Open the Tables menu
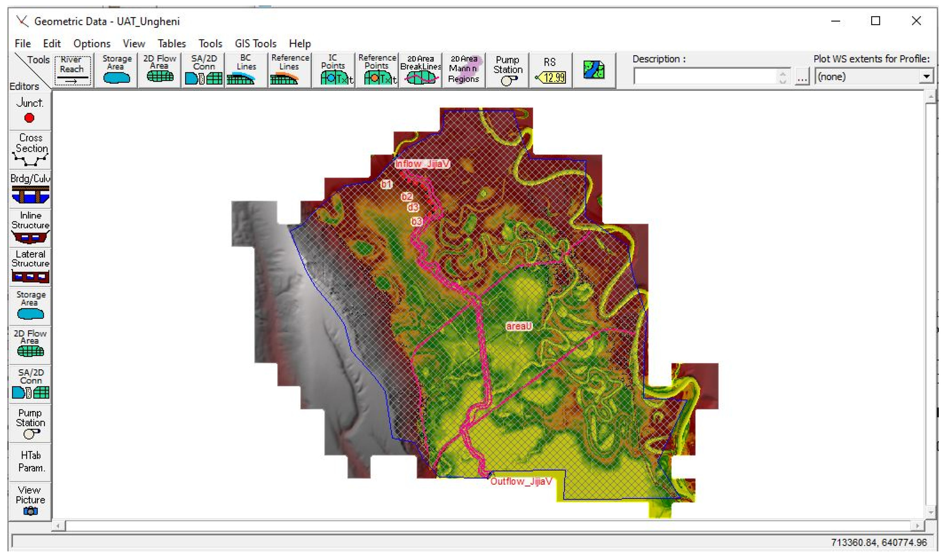946x560 pixels. (171, 44)
